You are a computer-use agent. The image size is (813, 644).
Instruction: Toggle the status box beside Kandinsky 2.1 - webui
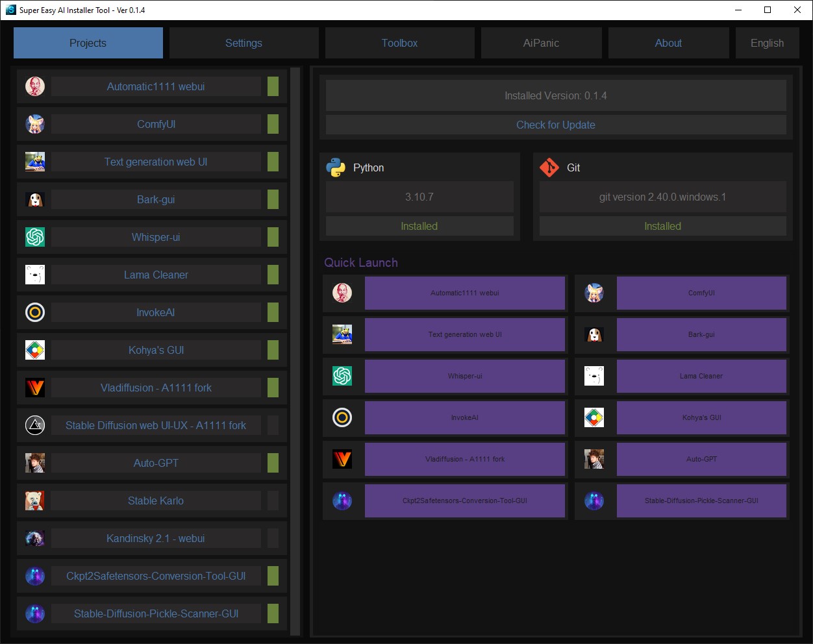(273, 538)
